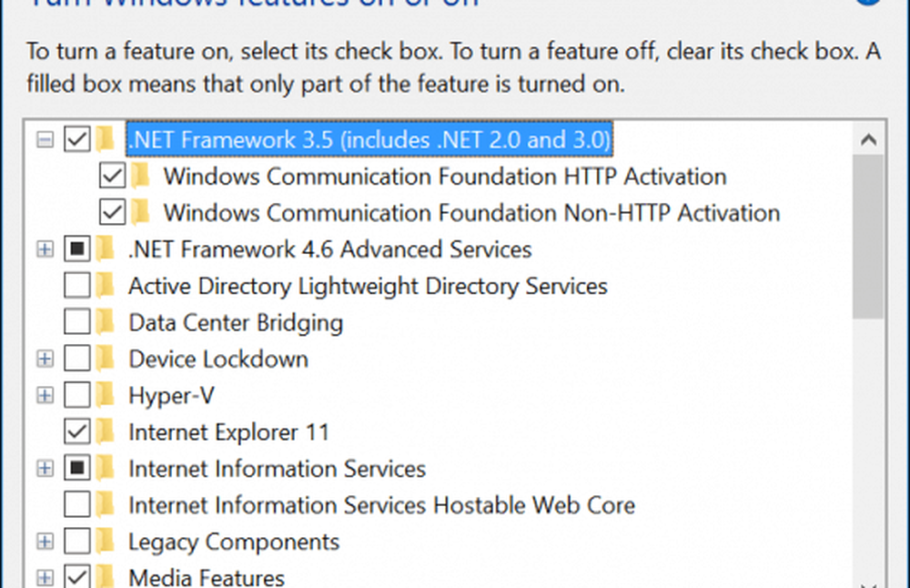910x588 pixels.
Task: Click the Internet Explorer 11 folder icon
Action: coord(106,431)
